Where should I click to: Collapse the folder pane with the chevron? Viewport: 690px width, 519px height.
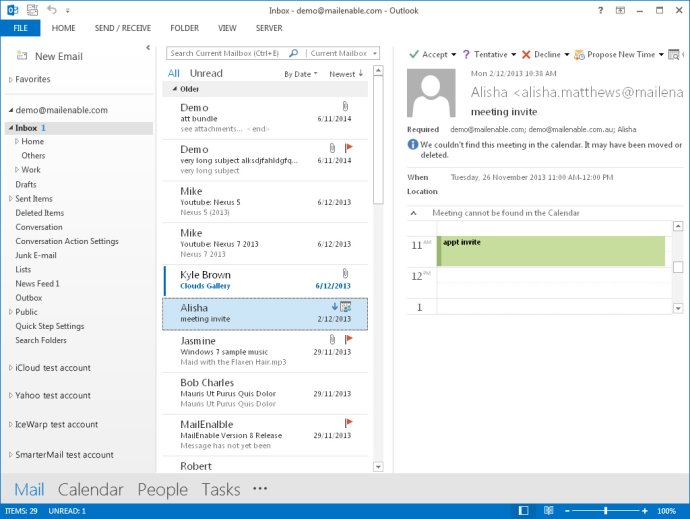pyautogui.click(x=148, y=47)
